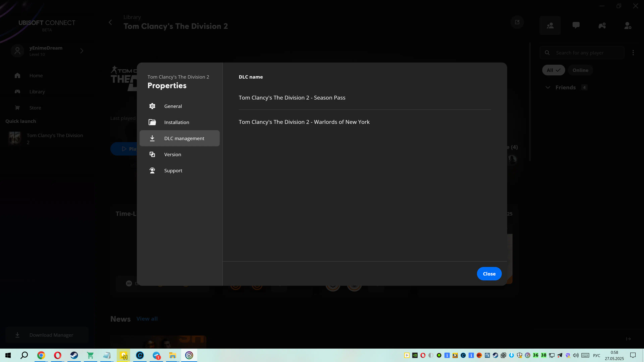The image size is (644, 362).
Task: Collapse the Friends list section
Action: [x=548, y=87]
